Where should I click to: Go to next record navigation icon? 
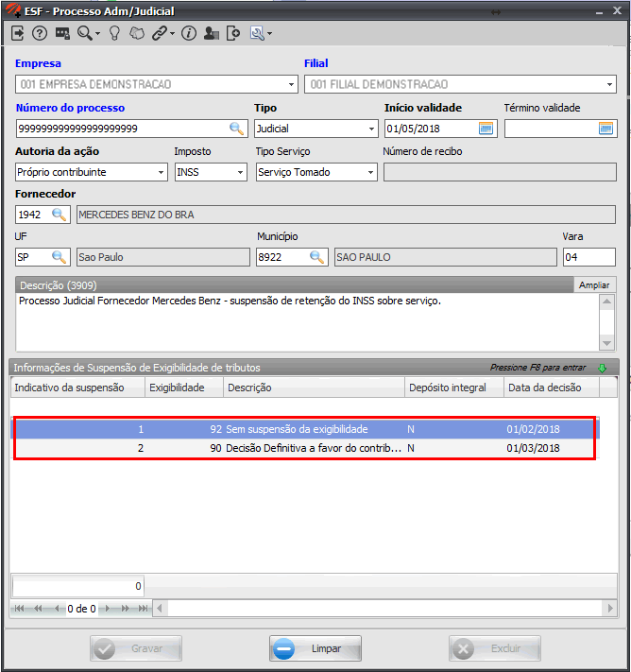click(x=108, y=609)
